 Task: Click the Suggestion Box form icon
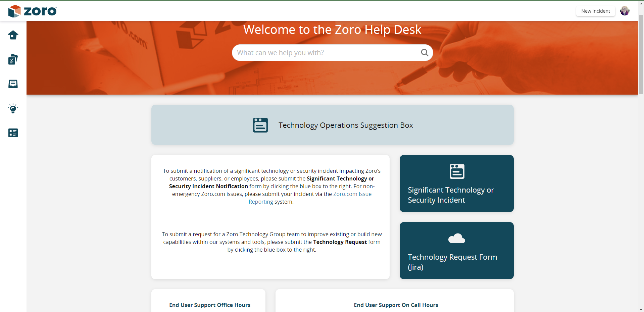[x=260, y=125]
